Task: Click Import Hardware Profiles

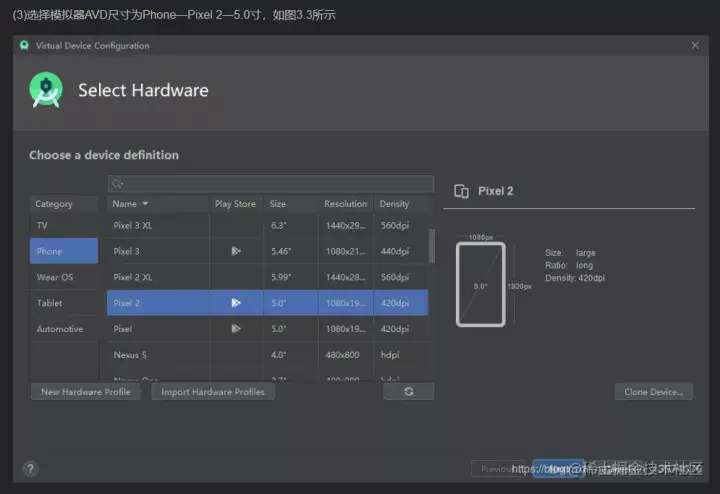Action: pos(213,392)
